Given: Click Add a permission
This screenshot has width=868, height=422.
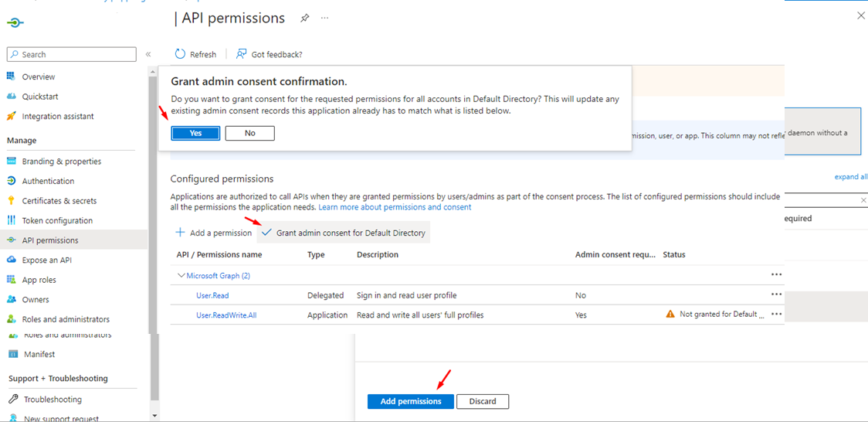Looking at the screenshot, I should [x=213, y=233].
